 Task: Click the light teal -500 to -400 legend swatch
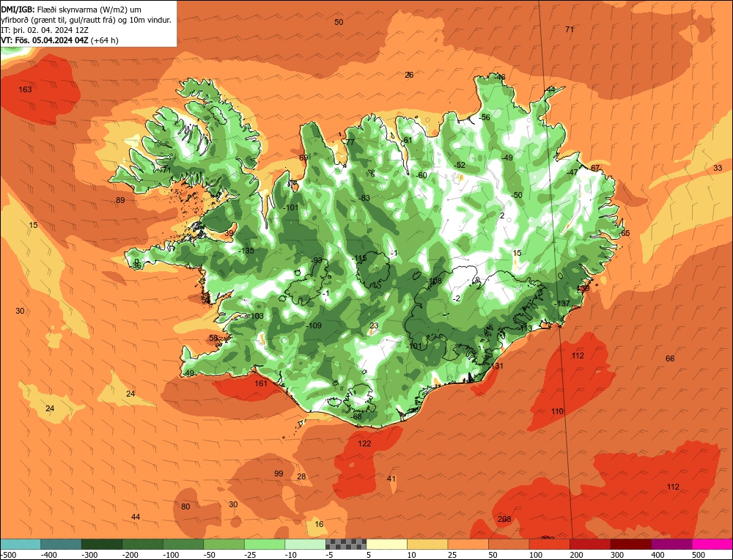[x=21, y=544]
